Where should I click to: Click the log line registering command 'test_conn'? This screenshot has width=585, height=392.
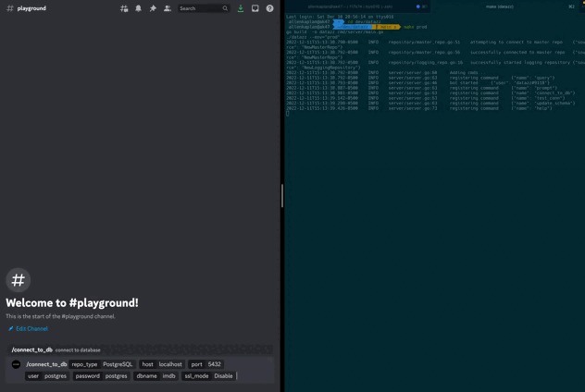pyautogui.click(x=426, y=98)
